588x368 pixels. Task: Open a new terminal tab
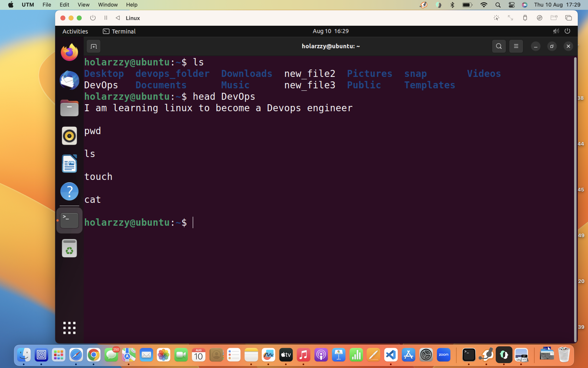(x=94, y=46)
